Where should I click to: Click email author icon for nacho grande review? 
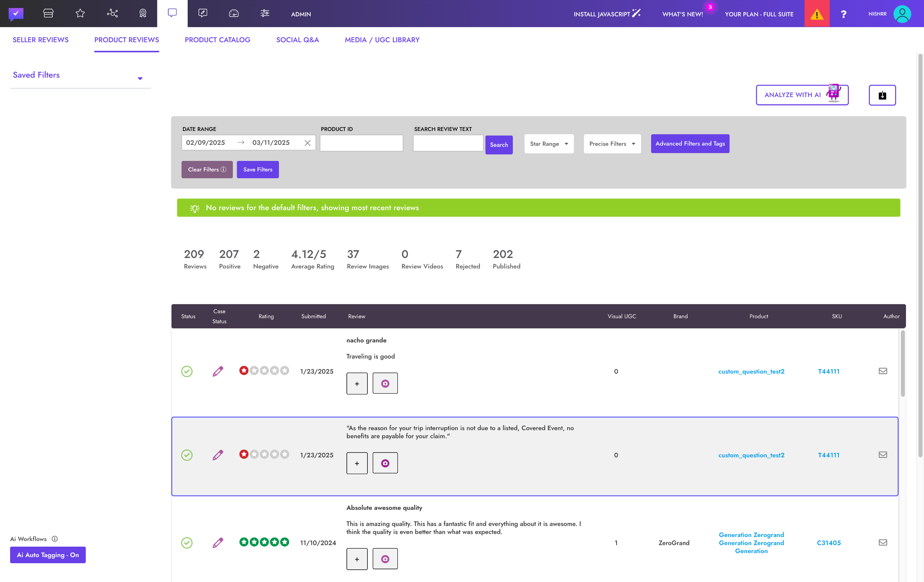pyautogui.click(x=882, y=371)
